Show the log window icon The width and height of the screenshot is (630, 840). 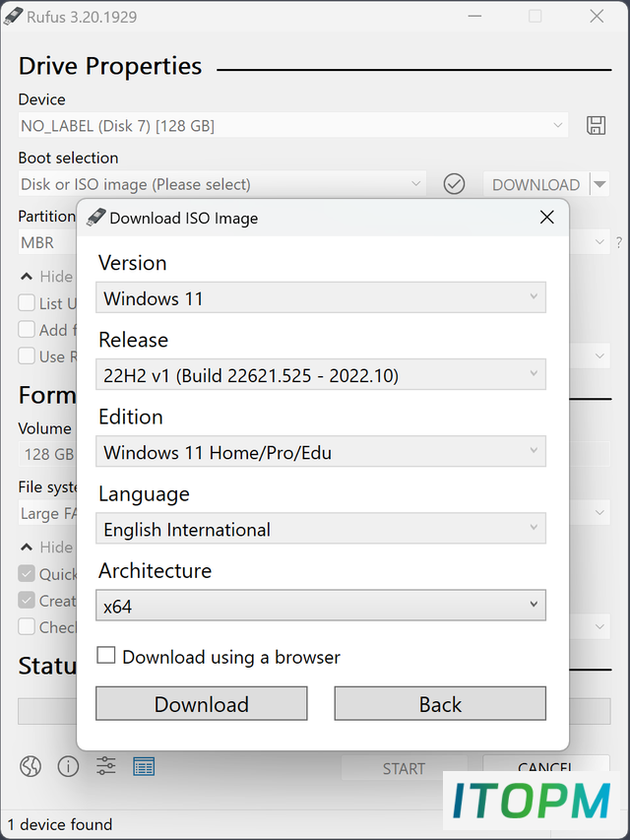pos(144,766)
